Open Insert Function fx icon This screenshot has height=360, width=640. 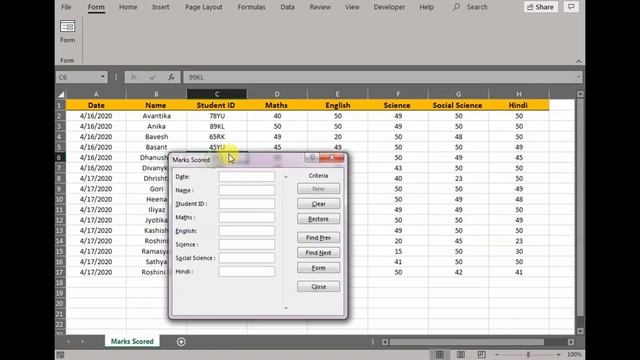[171, 77]
